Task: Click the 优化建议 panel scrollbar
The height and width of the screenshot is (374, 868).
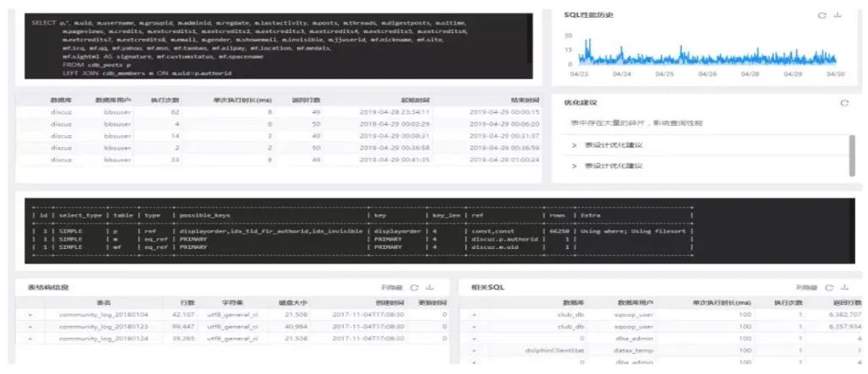Action: (x=851, y=155)
